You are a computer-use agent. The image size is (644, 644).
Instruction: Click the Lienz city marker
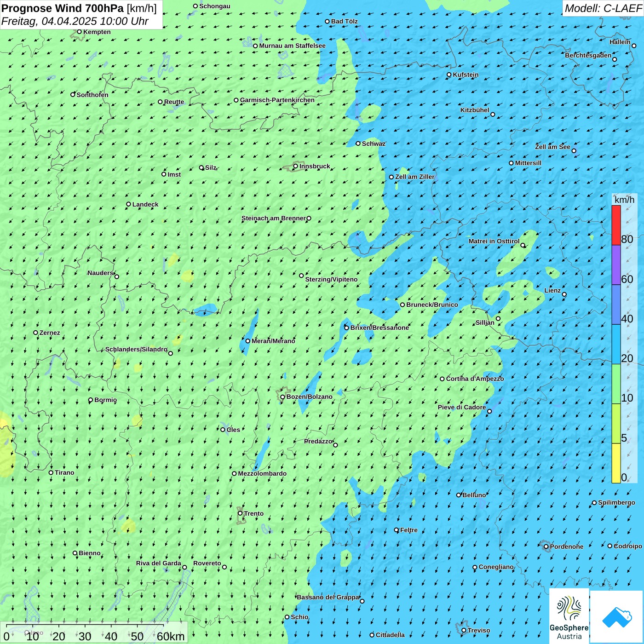[564, 294]
